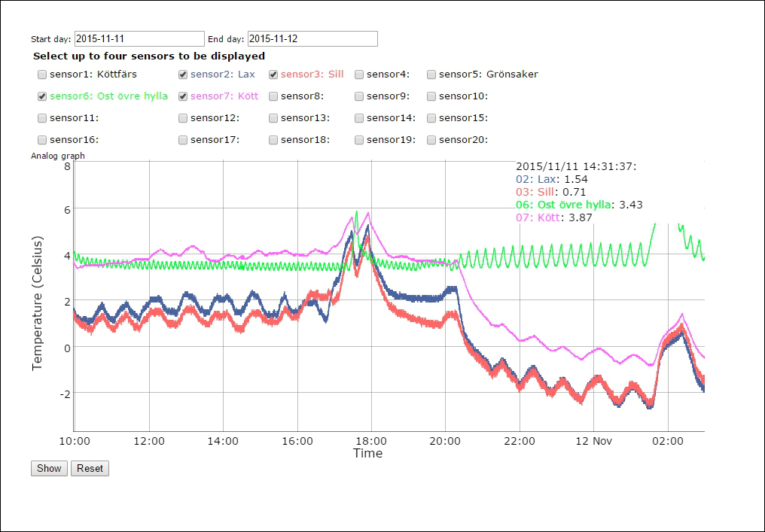The height and width of the screenshot is (532, 765).
Task: Click the 16:00 time axis label
Action: (297, 441)
